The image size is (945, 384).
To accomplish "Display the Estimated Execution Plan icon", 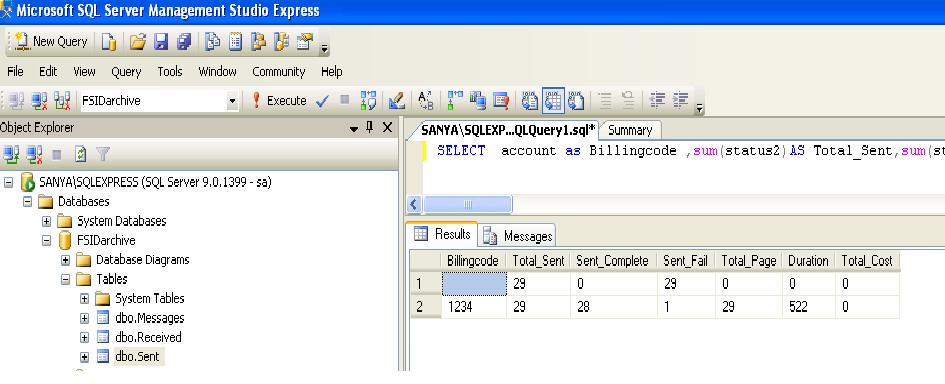I will 368,101.
